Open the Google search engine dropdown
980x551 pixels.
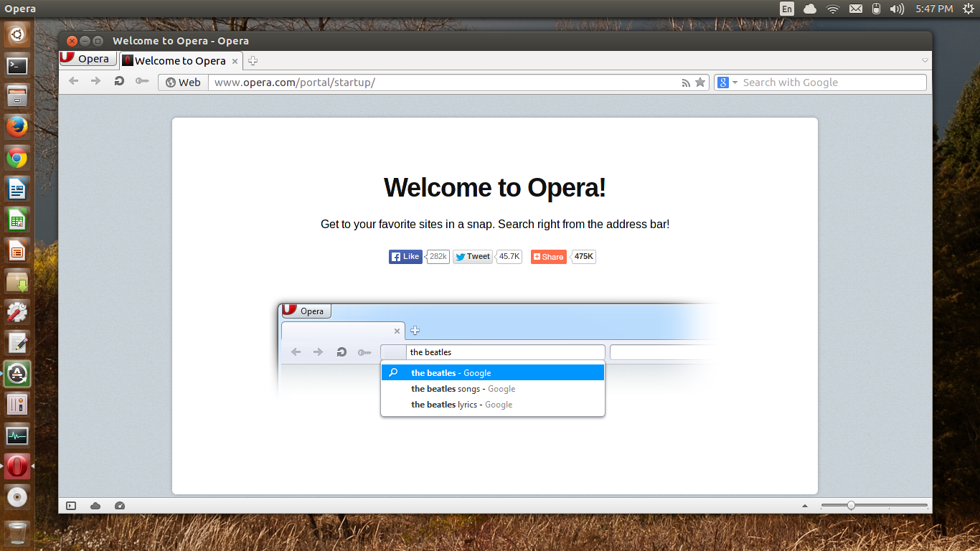727,83
